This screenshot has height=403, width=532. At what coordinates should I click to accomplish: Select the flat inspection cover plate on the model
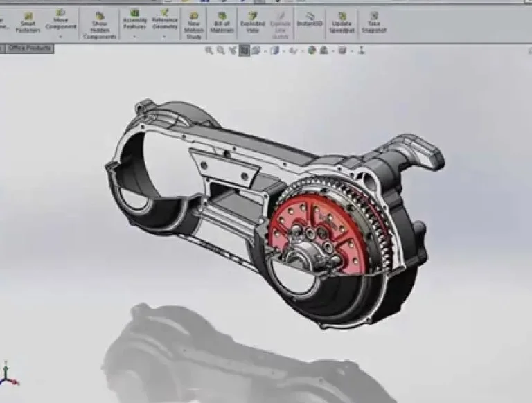click(225, 168)
